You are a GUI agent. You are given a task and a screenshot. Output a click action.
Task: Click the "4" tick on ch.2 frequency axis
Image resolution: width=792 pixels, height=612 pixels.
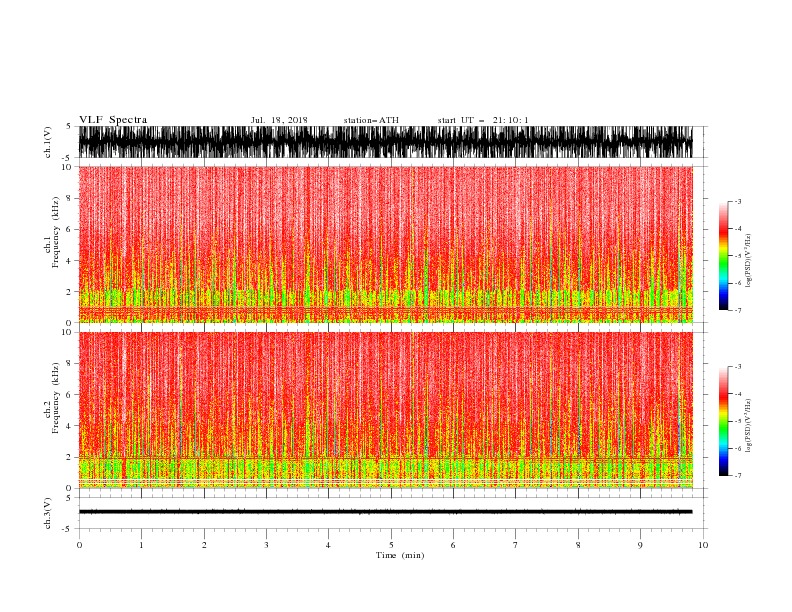[x=69, y=426]
